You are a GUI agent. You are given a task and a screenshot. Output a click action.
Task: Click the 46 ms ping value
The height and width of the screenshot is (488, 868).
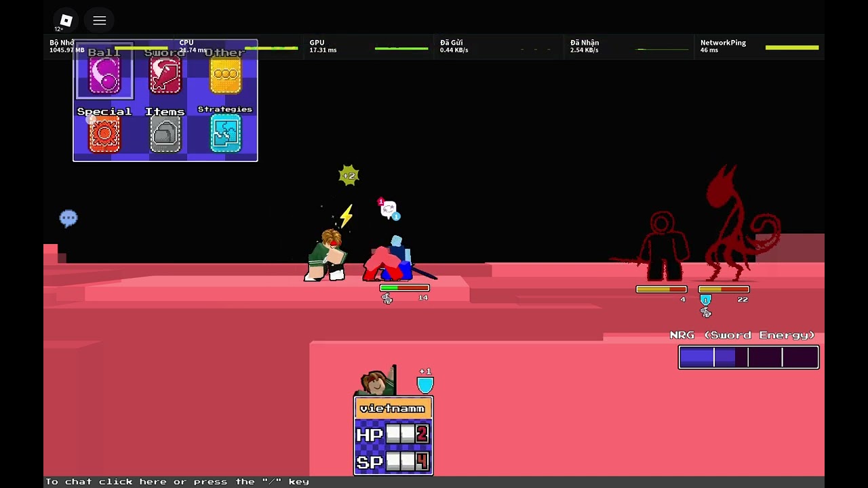coord(709,50)
